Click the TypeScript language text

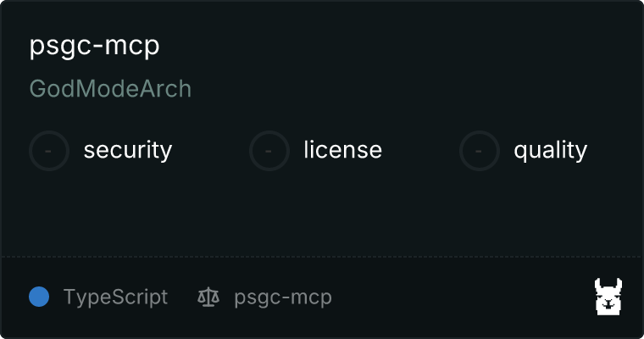(115, 297)
